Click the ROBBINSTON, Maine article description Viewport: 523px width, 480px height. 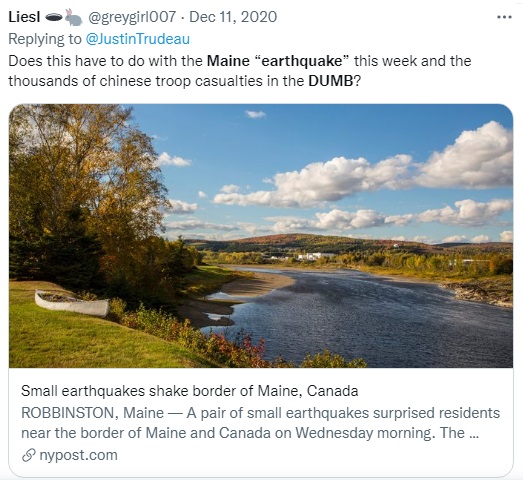pyautogui.click(x=260, y=423)
